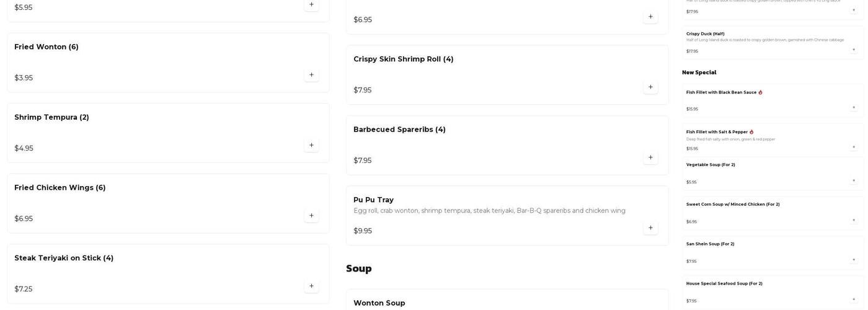The width and height of the screenshot is (868, 310).
Task: Open the Pu Pu Tray item title
Action: [373, 200]
